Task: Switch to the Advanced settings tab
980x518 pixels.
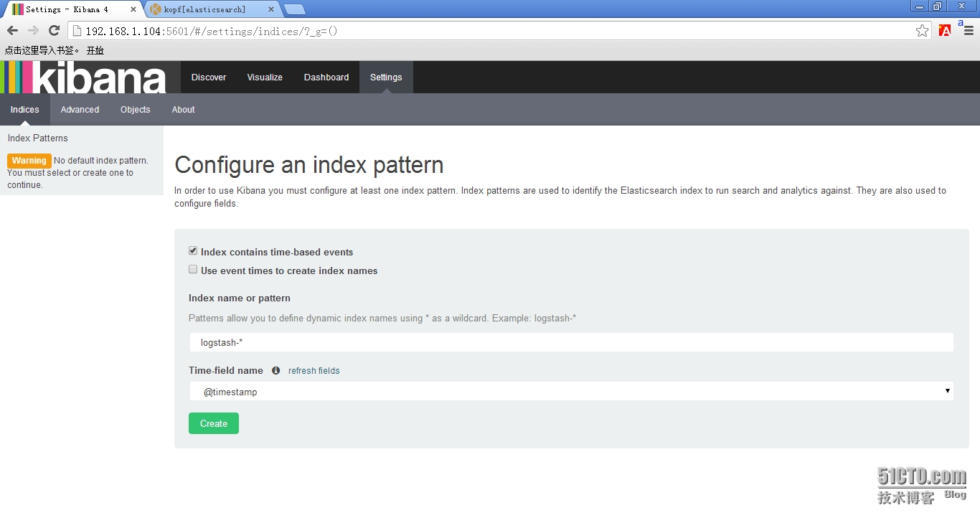Action: 80,110
